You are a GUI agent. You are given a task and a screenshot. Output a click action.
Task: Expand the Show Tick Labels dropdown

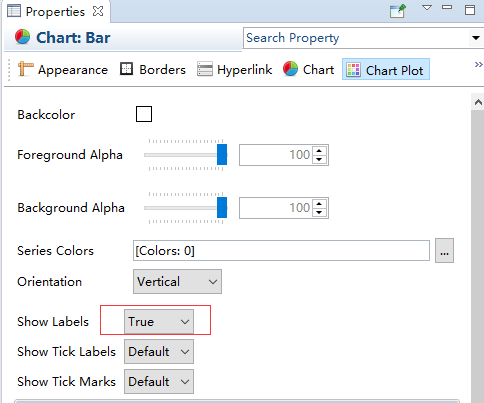click(x=159, y=352)
